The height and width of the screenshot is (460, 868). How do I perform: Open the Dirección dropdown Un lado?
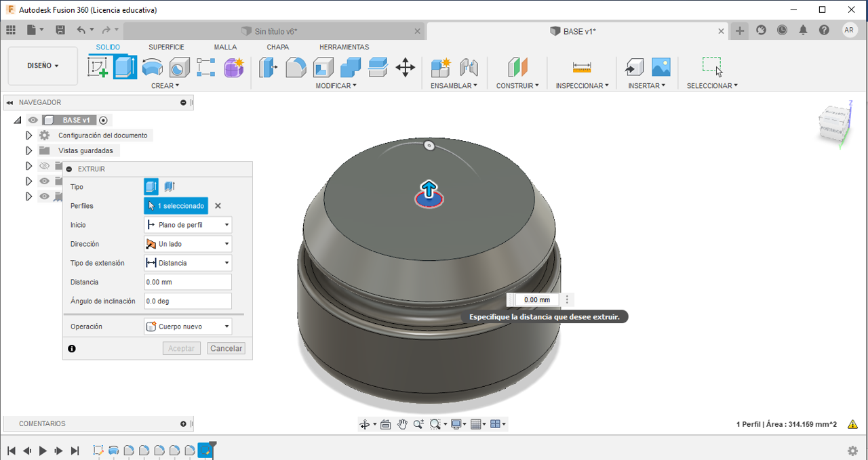point(188,244)
